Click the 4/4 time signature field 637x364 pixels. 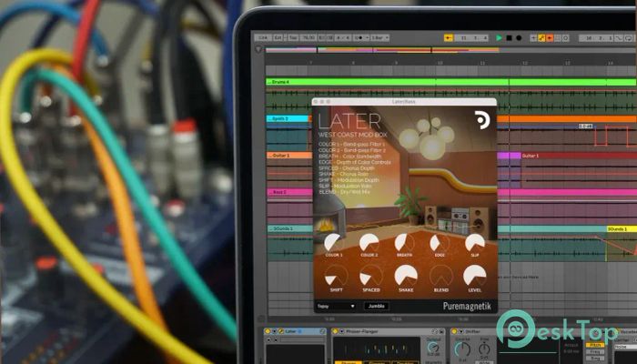[343, 37]
